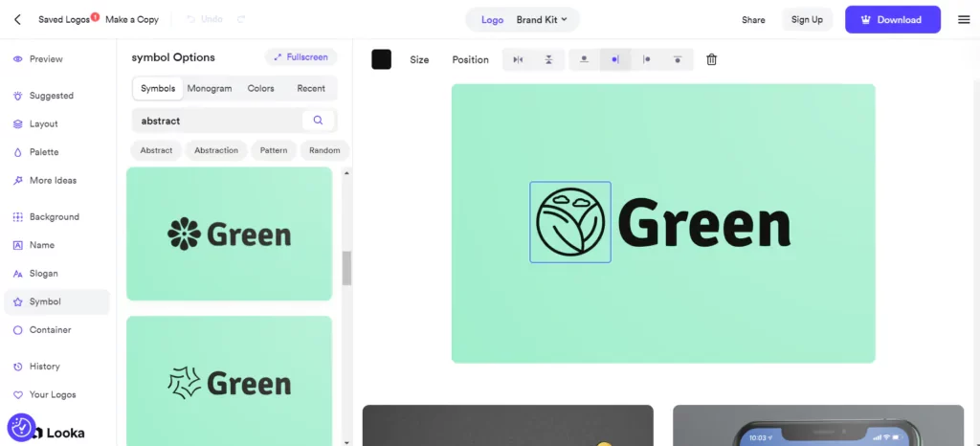This screenshot has height=446, width=980.
Task: Select the Random tag chip
Action: (x=324, y=150)
